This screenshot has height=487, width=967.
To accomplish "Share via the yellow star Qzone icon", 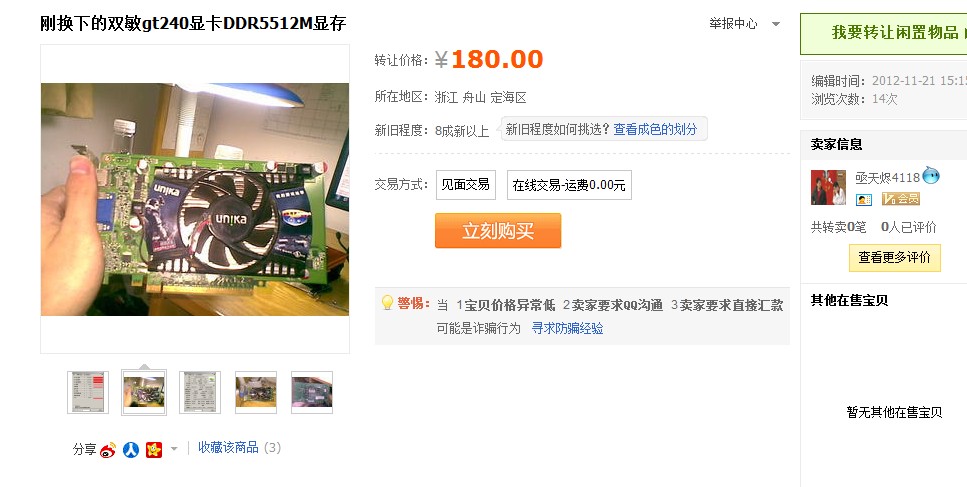I will coord(154,450).
